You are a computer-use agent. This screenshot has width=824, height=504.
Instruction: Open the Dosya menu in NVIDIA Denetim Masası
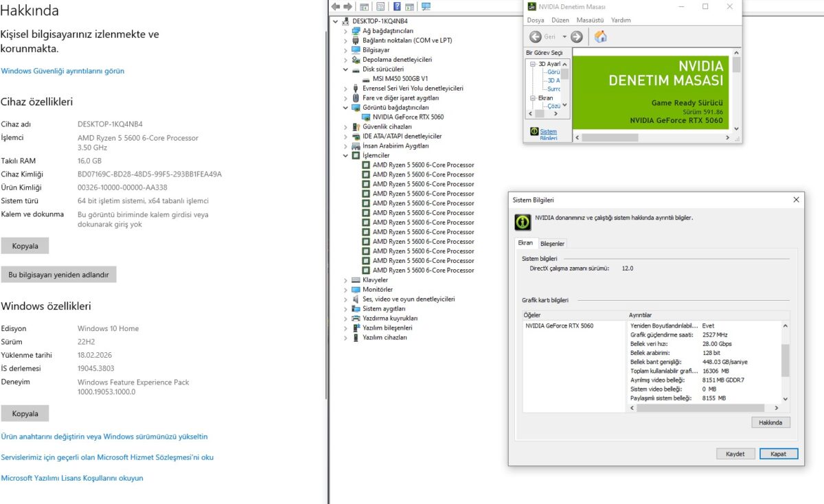[536, 20]
